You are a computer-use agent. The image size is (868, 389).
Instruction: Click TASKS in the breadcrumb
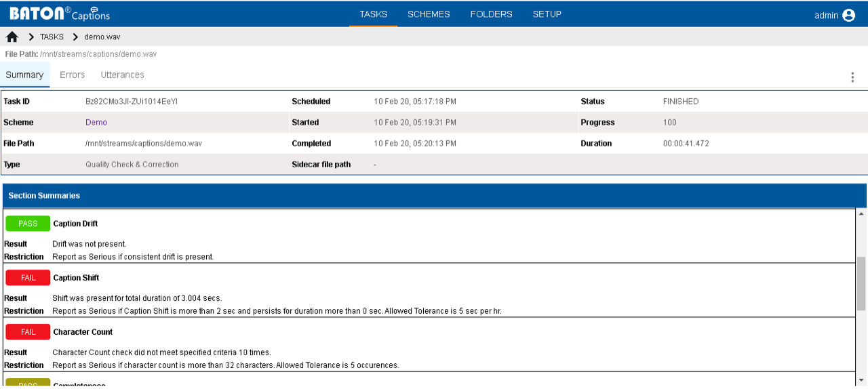[x=52, y=37]
